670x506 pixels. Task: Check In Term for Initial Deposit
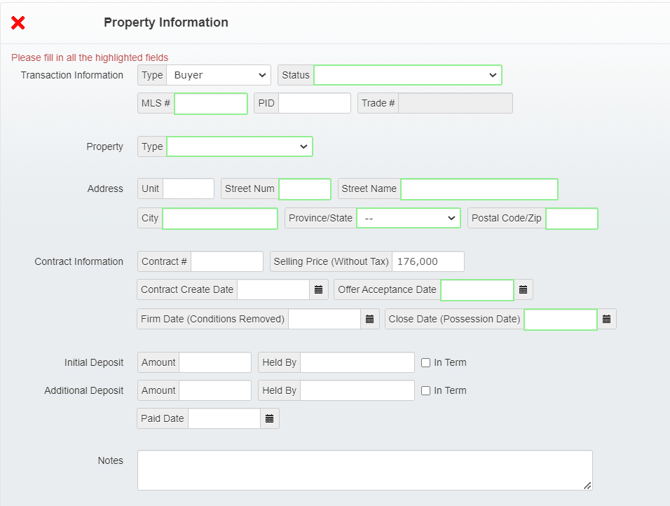426,363
